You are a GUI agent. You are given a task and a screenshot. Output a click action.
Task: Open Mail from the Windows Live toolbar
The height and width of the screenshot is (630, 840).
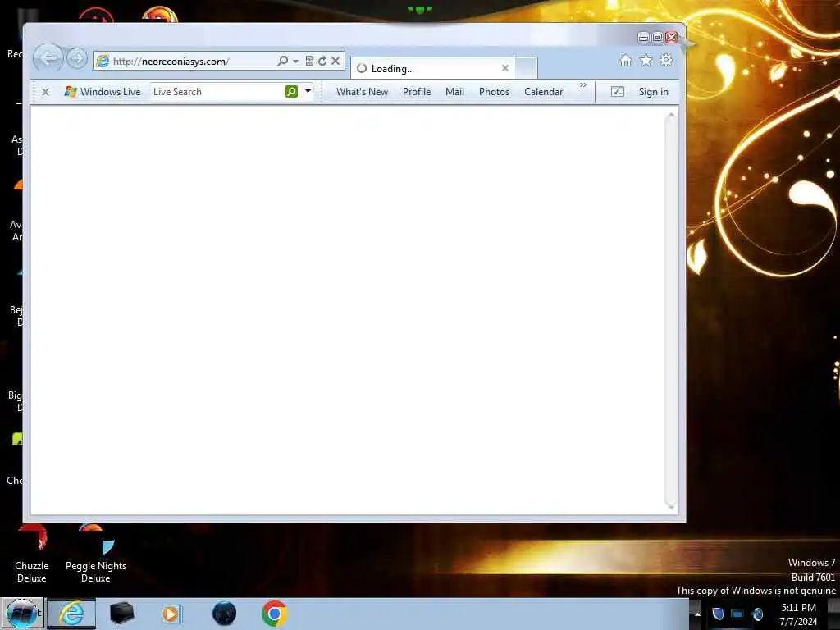click(x=454, y=92)
